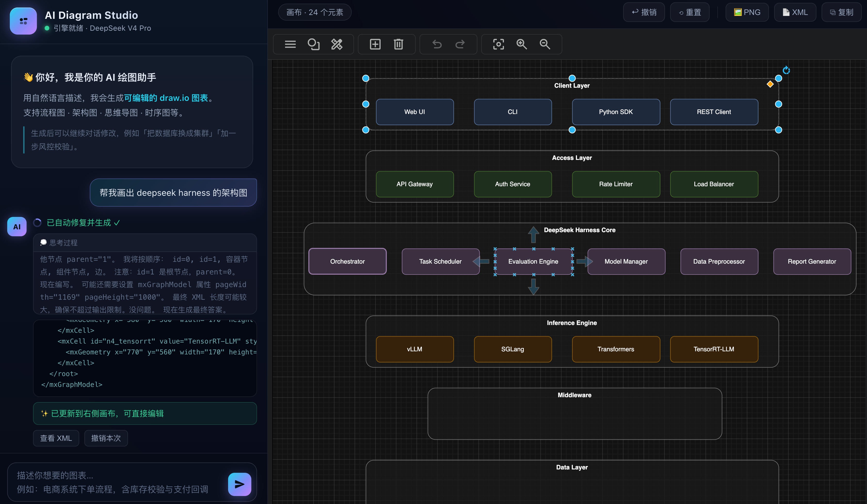Export diagram as PNG

747,12
